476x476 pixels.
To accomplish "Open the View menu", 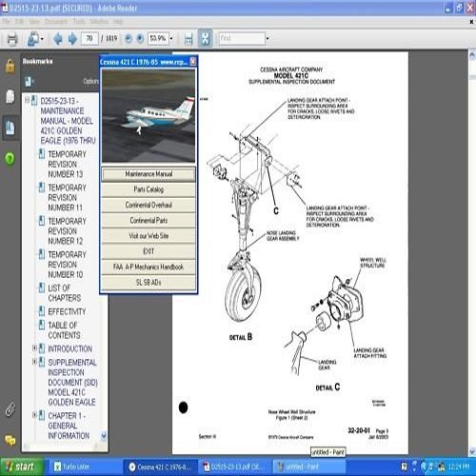I will click(34, 22).
